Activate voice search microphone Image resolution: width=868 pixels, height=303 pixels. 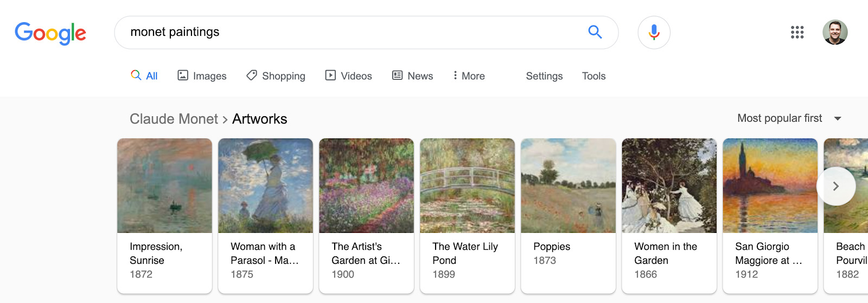pyautogui.click(x=654, y=33)
